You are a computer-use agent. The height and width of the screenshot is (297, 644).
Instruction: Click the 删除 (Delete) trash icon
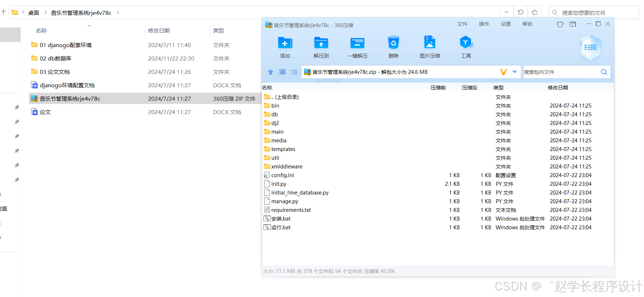tap(393, 43)
